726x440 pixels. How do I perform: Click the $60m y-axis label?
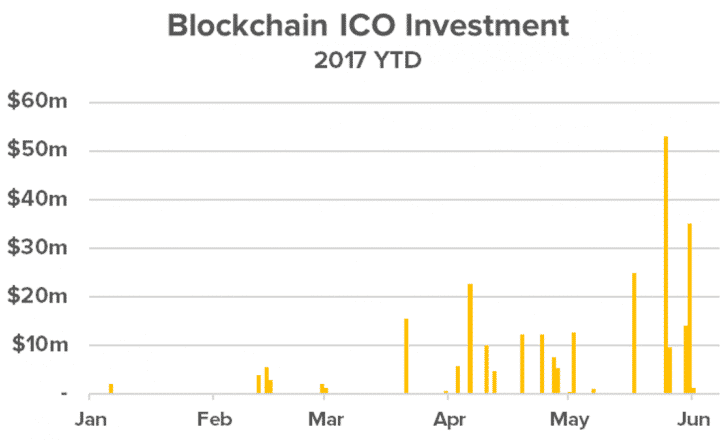(37, 102)
